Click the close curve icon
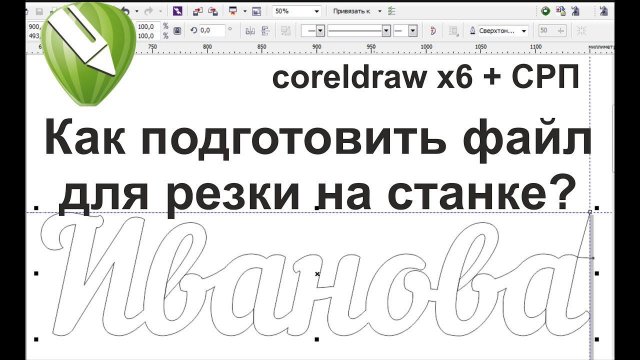640x360 pixels. [x=433, y=31]
